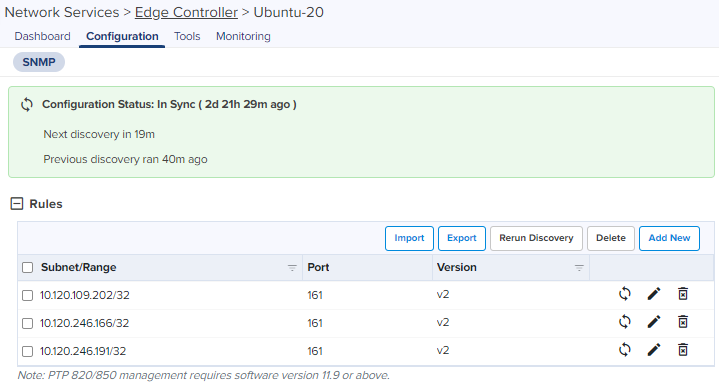Image resolution: width=719 pixels, height=387 pixels.
Task: Click version v2 in the 10.120.246.166/32 row
Action: [x=443, y=323]
